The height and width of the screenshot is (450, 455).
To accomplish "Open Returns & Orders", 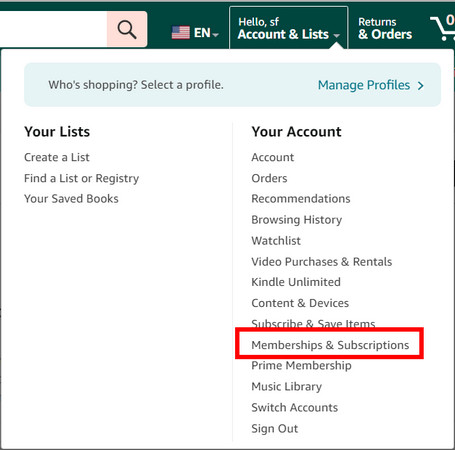I will [385, 28].
